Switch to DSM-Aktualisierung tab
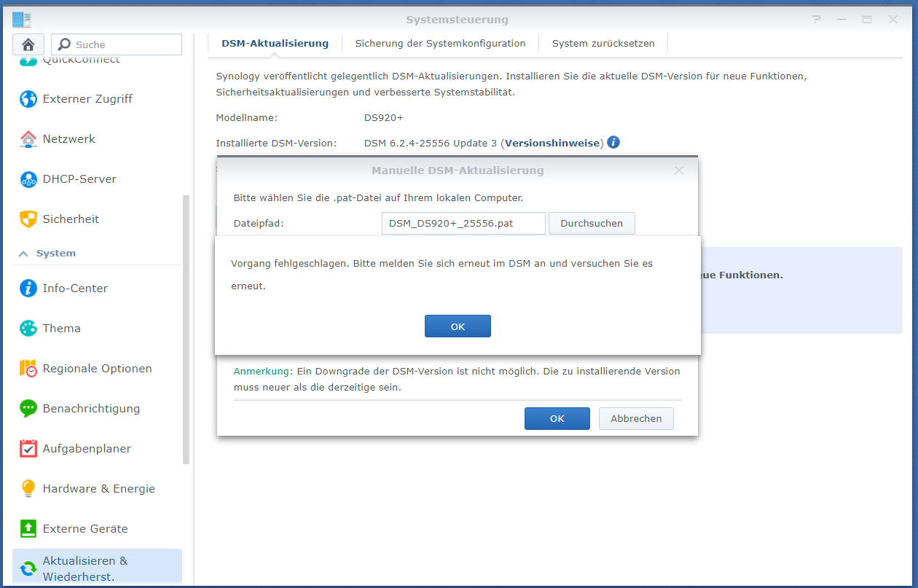918x588 pixels. 275,44
